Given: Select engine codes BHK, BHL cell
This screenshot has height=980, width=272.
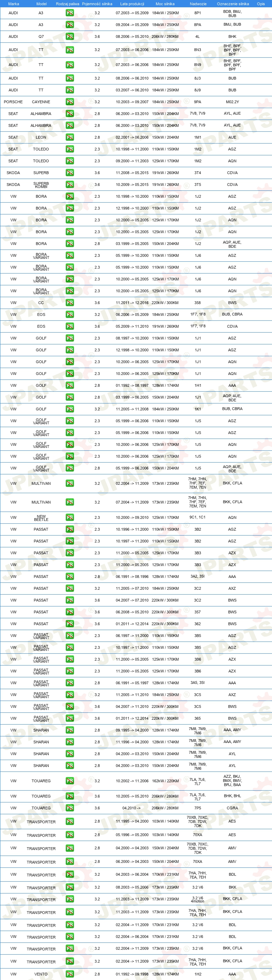Looking at the screenshot, I should click(x=232, y=796).
